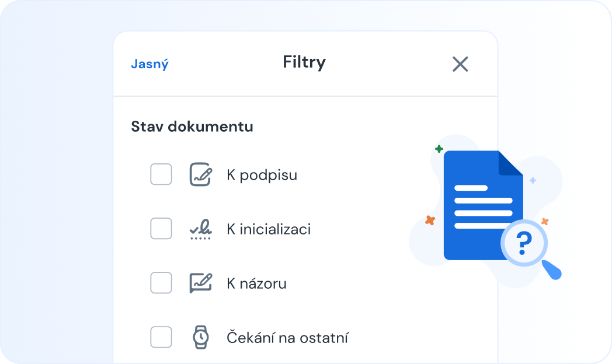Viewport: 612px width, 364px height.
Task: Select the Stav dokumentu section heading
Action: [193, 126]
